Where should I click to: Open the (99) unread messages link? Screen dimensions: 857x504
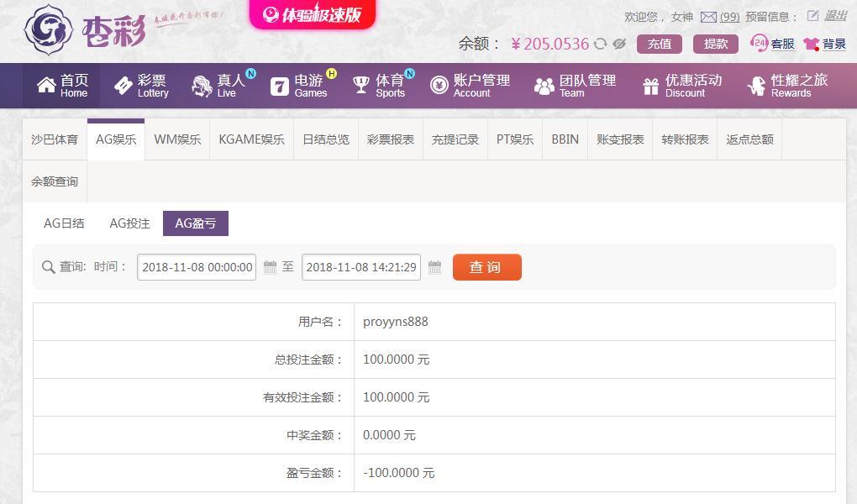[x=729, y=17]
